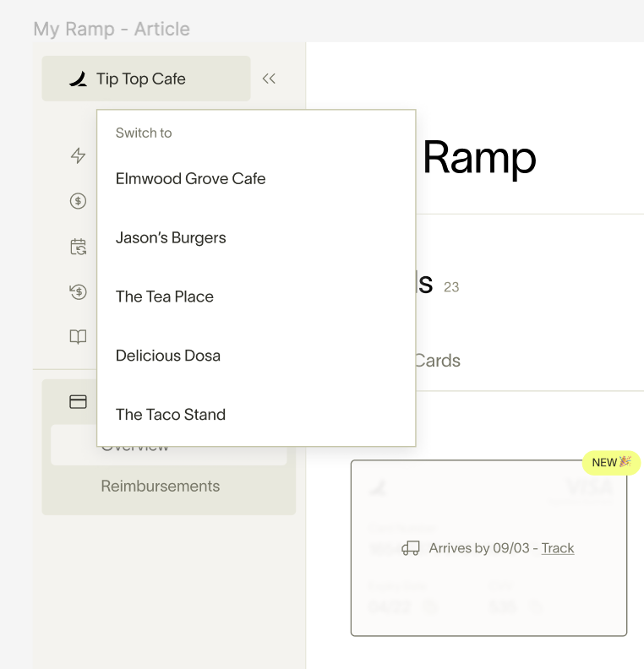Follow the Track shipment link
644x669 pixels.
point(557,548)
